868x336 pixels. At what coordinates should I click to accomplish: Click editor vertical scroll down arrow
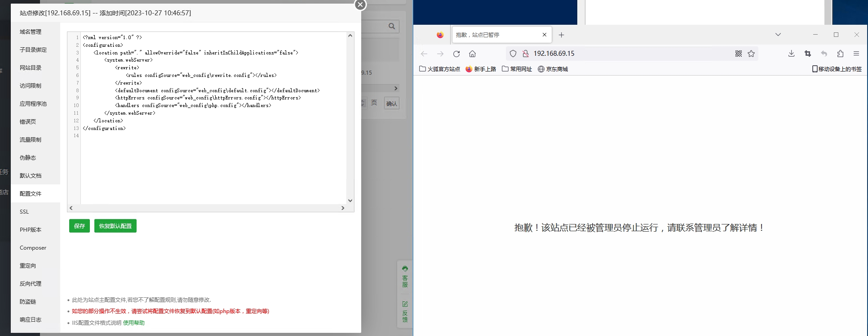tap(350, 201)
